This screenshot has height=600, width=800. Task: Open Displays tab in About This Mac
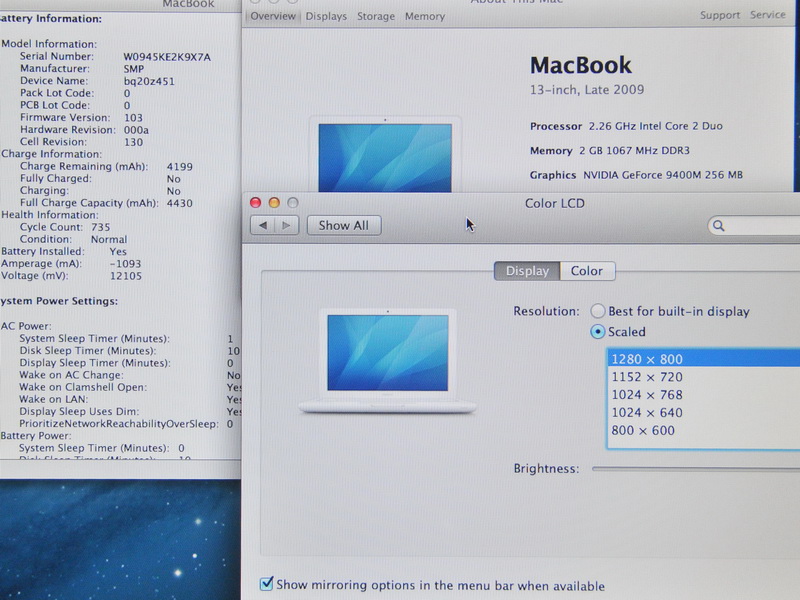(326, 16)
